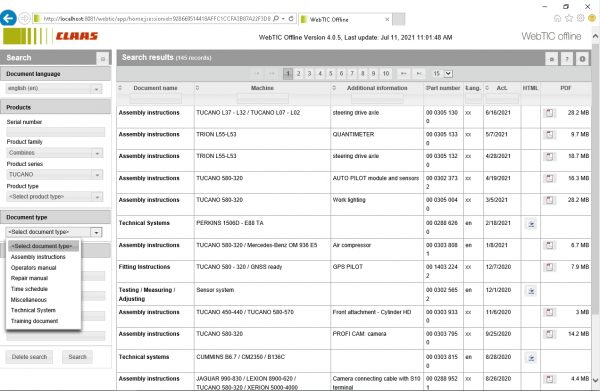Choose Assembly instructions from document type list
600x391 pixels.
click(38, 257)
